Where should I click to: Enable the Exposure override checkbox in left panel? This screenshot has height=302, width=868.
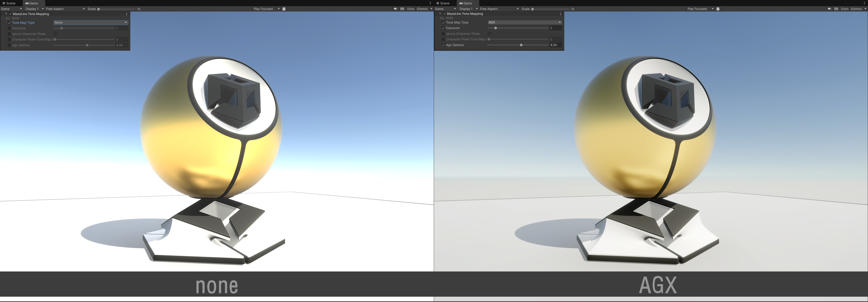9,28
